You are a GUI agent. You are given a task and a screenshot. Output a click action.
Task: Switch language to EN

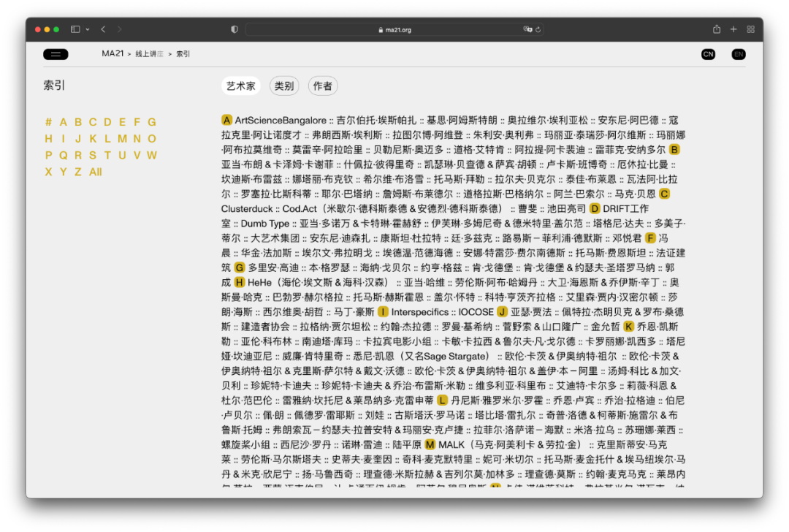[739, 54]
